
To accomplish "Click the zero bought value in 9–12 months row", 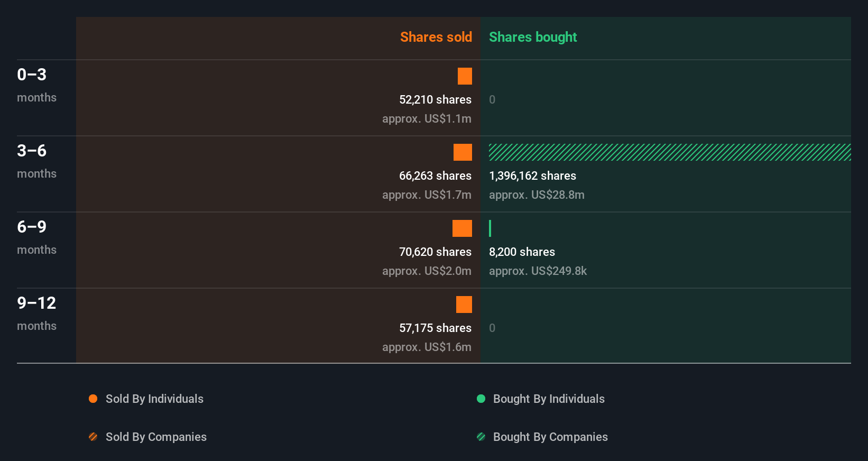I will coord(492,328).
